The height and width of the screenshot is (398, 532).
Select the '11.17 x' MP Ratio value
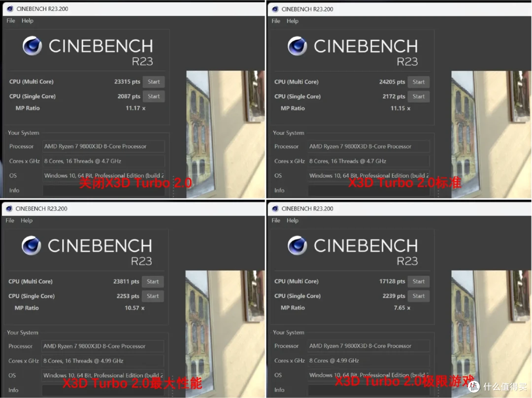[135, 108]
